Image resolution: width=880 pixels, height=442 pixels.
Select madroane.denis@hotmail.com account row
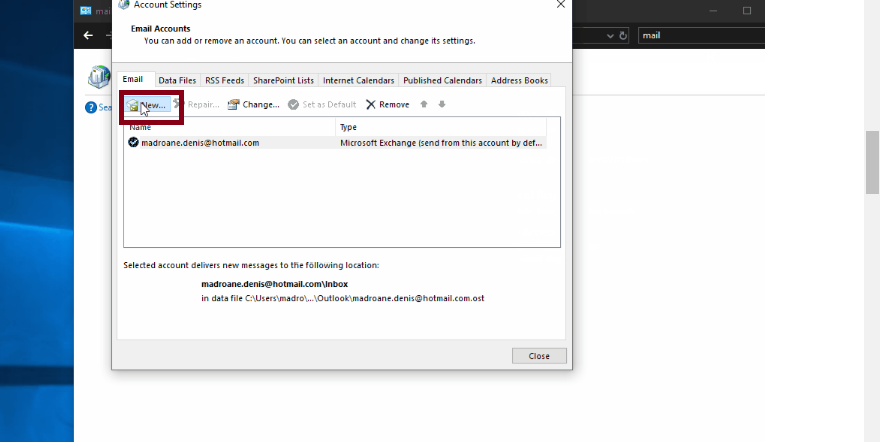pos(335,143)
